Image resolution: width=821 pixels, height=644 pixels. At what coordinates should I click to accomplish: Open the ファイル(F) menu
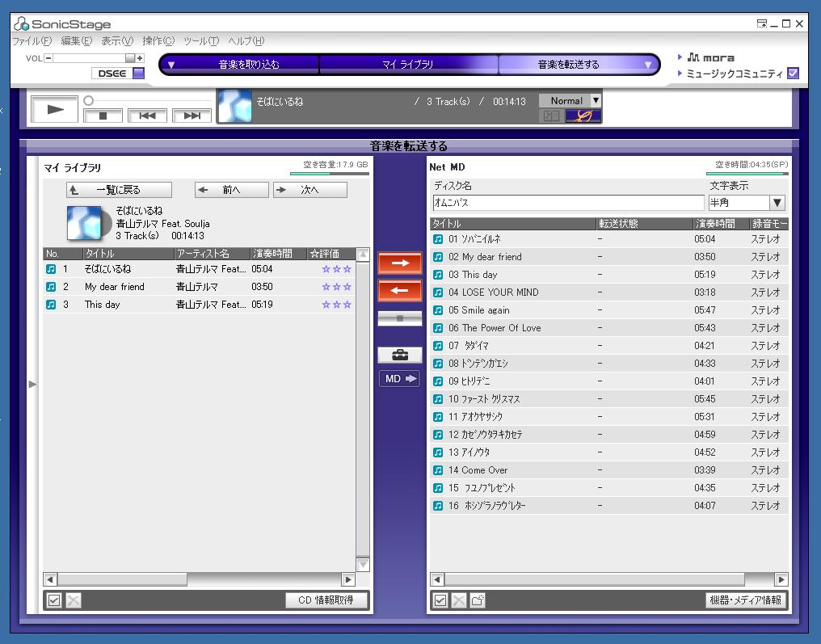[32, 41]
